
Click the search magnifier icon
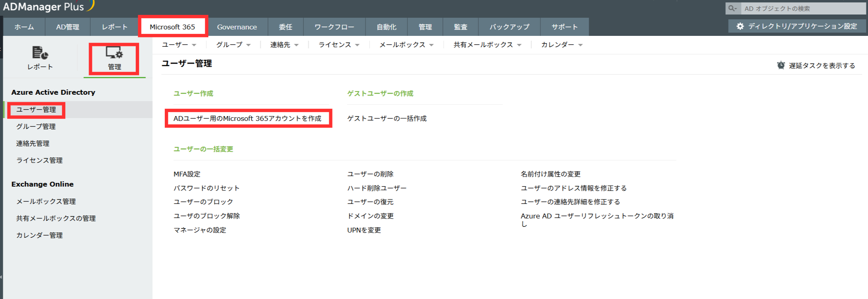733,8
